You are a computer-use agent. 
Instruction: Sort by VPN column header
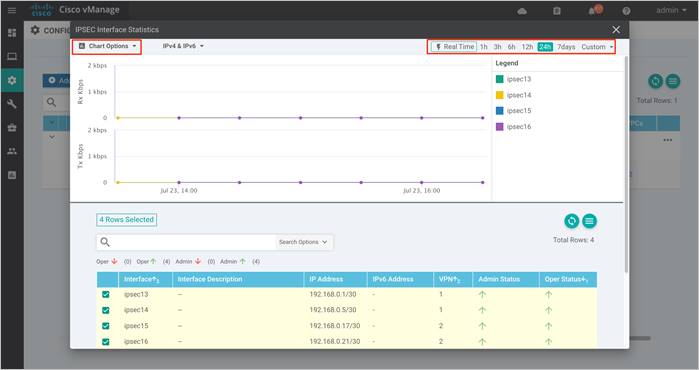(x=452, y=280)
